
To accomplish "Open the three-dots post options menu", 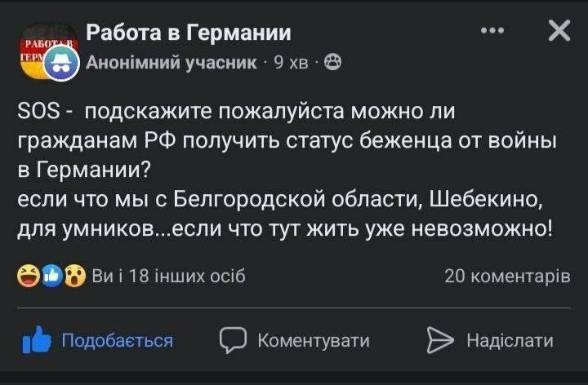I will [492, 31].
